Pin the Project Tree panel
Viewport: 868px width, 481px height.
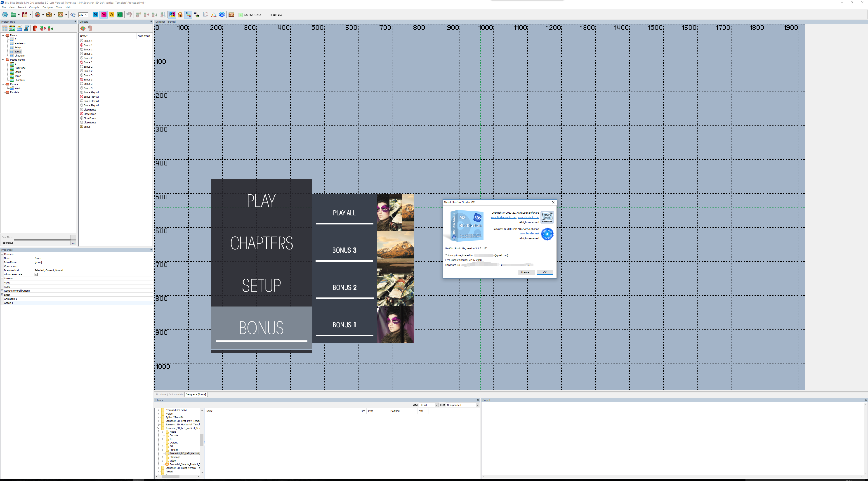click(x=75, y=21)
